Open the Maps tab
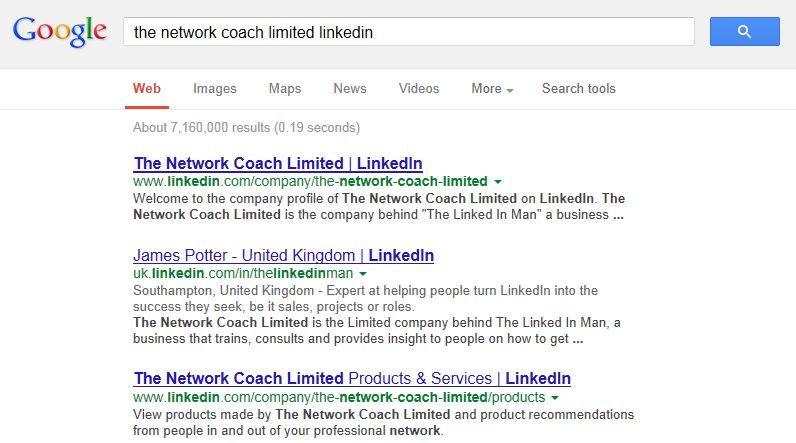 pyautogui.click(x=285, y=89)
